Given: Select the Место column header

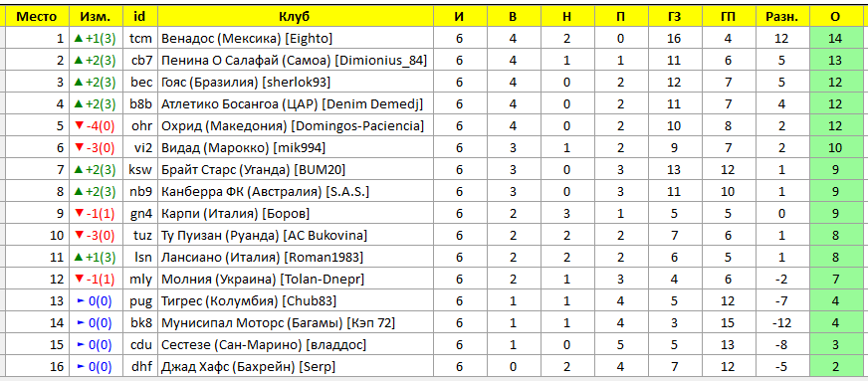Looking at the screenshot, I should click(37, 17).
